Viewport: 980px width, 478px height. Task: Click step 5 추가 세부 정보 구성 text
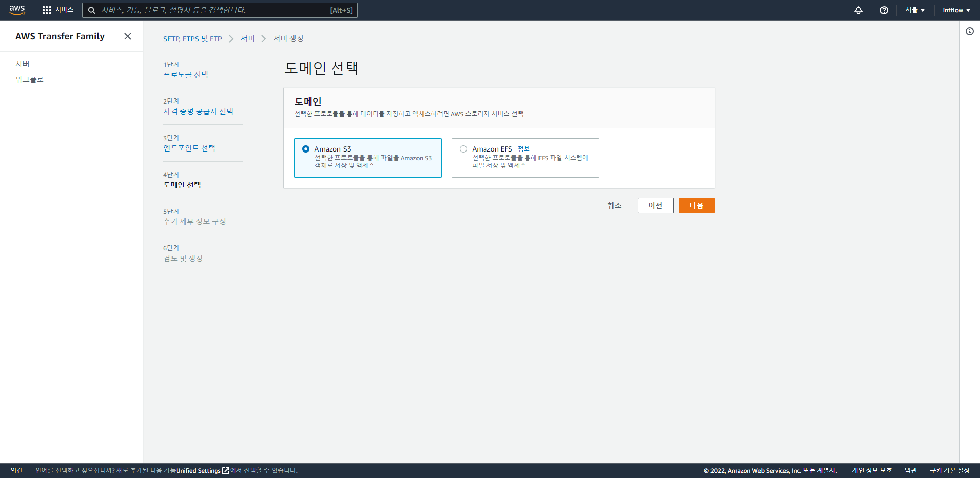click(194, 221)
